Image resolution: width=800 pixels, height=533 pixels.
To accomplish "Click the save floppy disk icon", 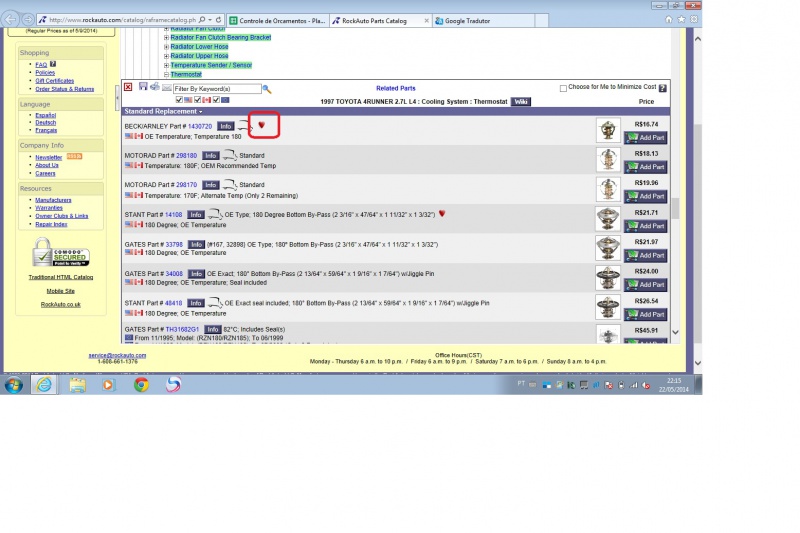I will [x=143, y=87].
